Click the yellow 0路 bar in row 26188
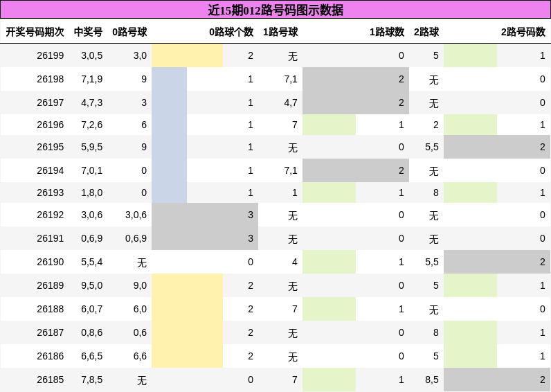Viewport: 551px width, 392px height. click(187, 309)
